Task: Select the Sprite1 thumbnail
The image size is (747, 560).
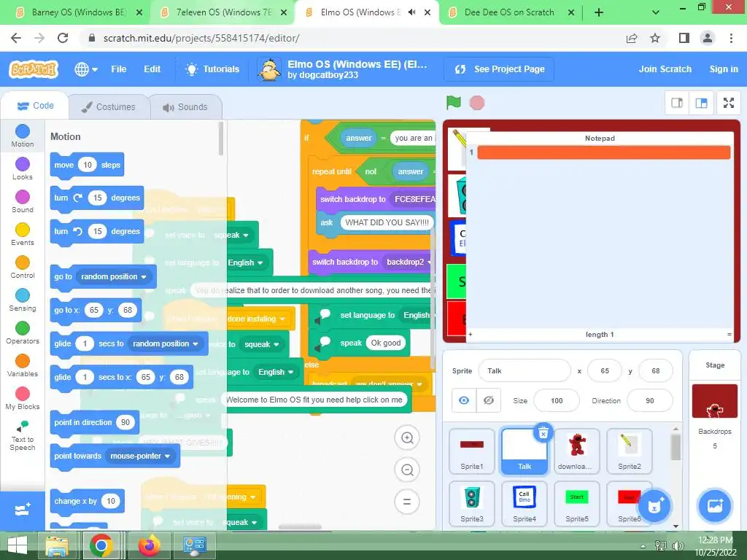Action: (472, 451)
